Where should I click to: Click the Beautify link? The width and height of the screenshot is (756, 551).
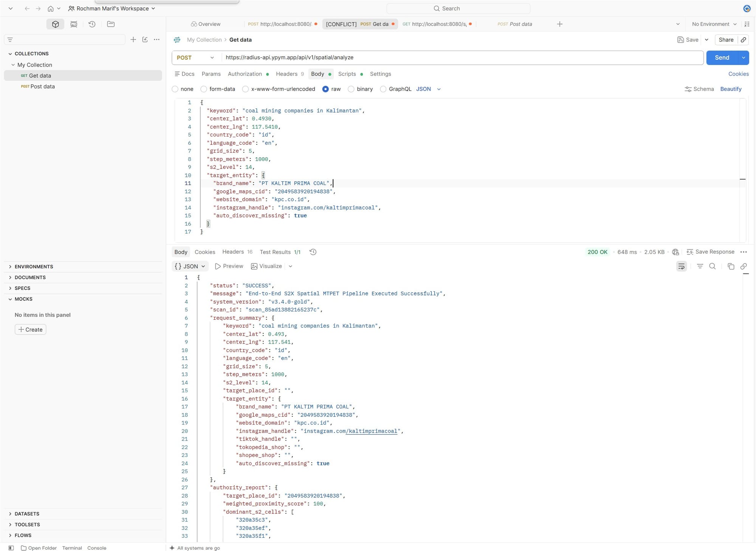click(731, 89)
